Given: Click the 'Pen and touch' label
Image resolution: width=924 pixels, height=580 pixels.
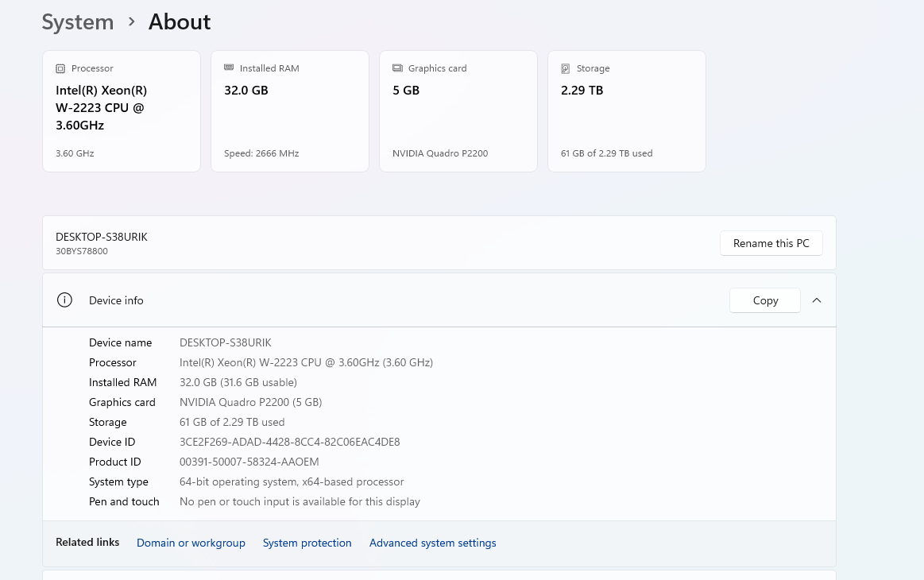Looking at the screenshot, I should click(x=124, y=501).
